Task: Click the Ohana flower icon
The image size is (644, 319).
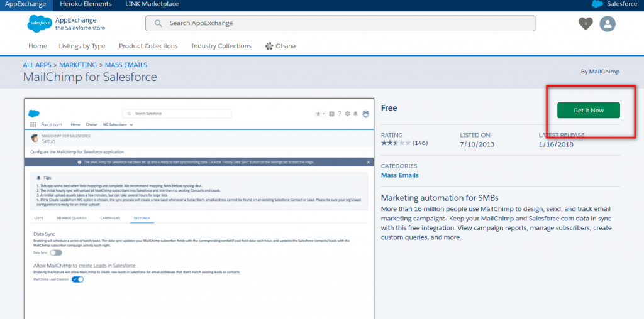Action: (269, 46)
